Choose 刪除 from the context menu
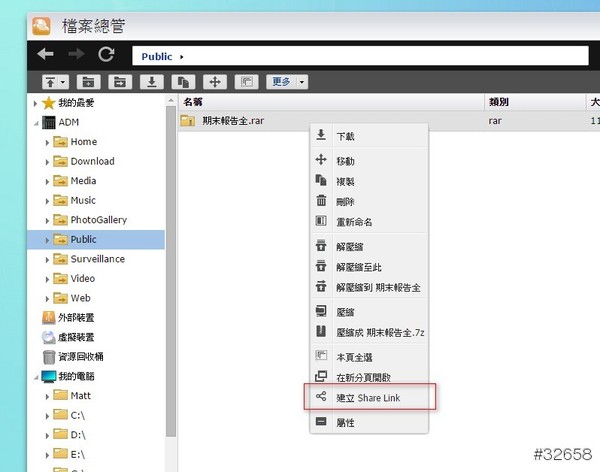The image size is (600, 472). (369, 201)
